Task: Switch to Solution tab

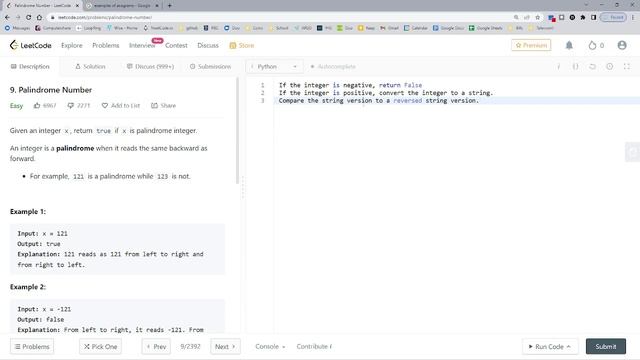Action: pyautogui.click(x=90, y=67)
